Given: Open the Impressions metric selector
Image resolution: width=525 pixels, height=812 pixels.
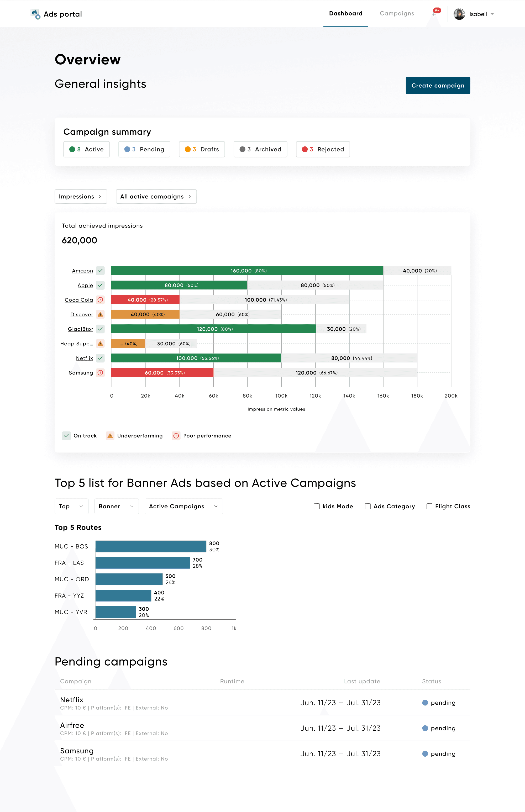Looking at the screenshot, I should coord(81,197).
